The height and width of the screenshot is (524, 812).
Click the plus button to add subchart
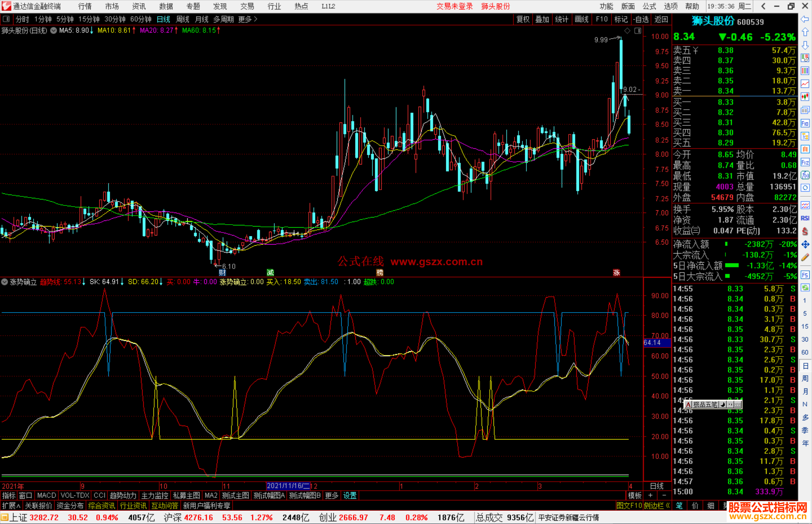pyautogui.click(x=650, y=495)
